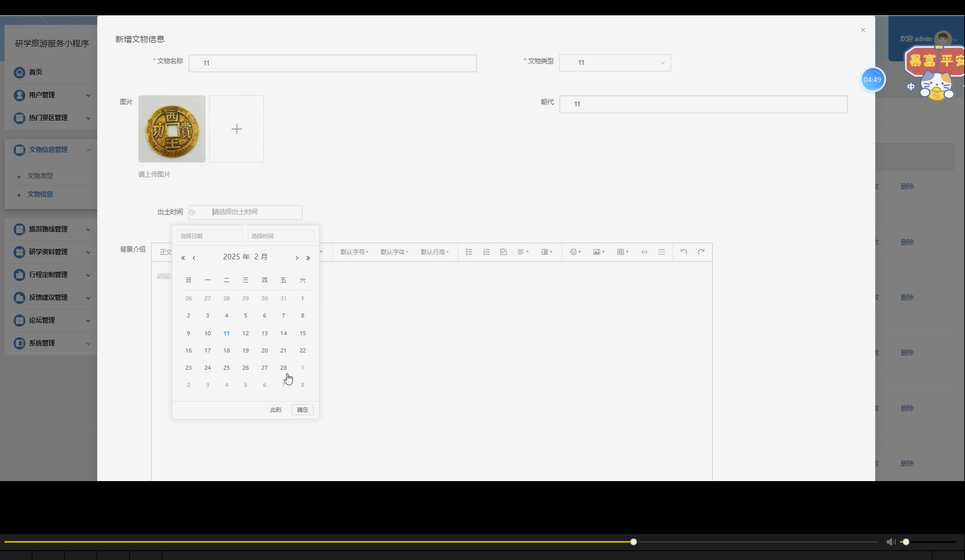
Task: Pick today's date 11 in the calendar
Action: 227,333
